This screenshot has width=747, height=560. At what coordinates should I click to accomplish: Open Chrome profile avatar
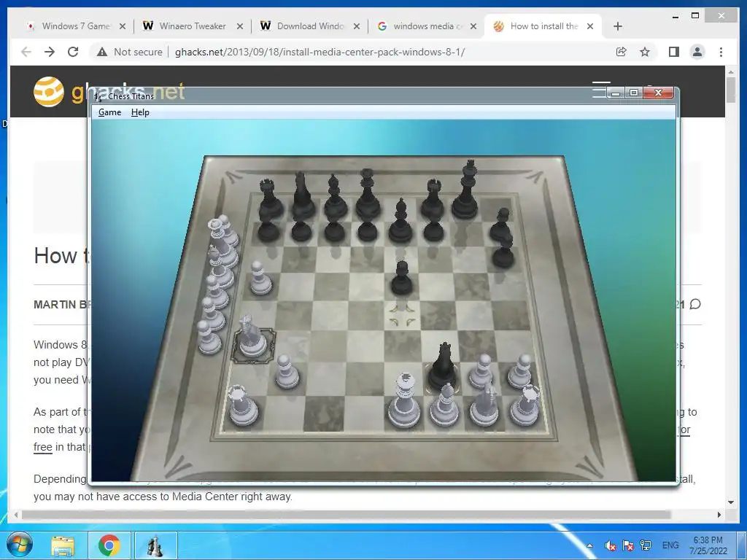(697, 52)
